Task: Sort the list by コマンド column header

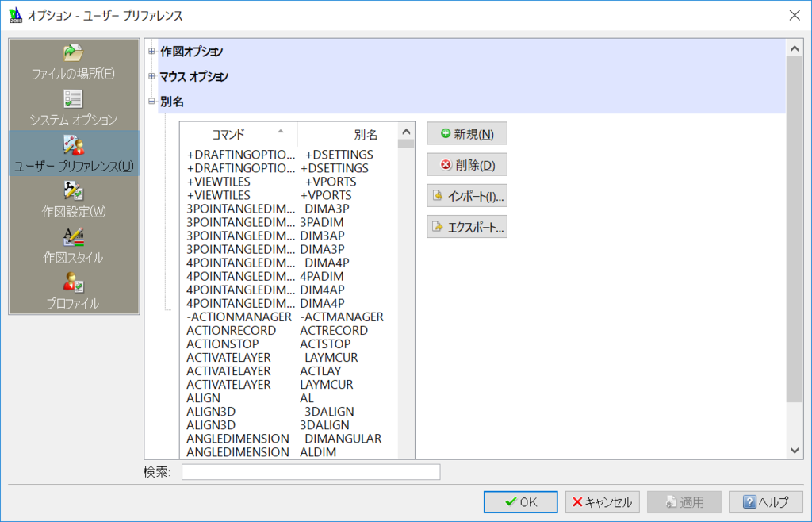Action: 239,135
